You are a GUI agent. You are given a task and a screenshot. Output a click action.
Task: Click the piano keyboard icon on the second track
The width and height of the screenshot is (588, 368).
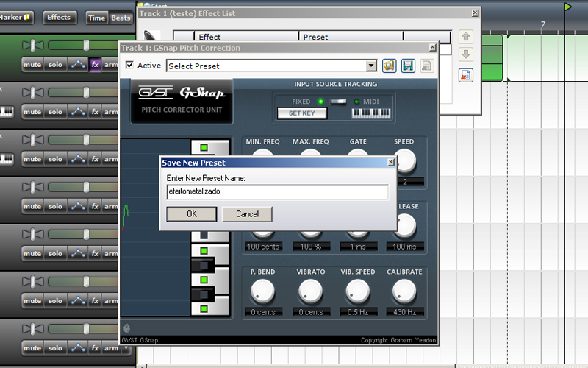7,112
